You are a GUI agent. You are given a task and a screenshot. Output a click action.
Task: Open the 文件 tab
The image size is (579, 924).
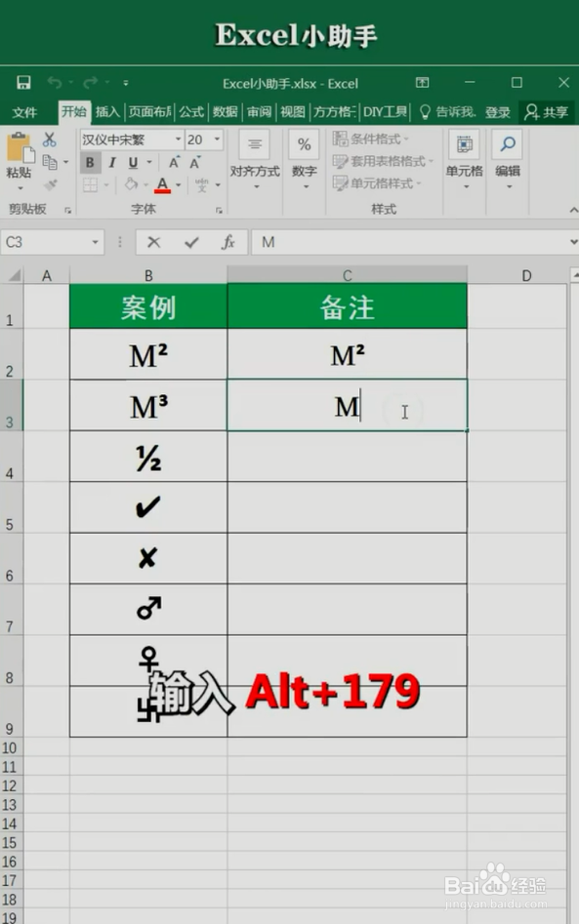(x=24, y=112)
